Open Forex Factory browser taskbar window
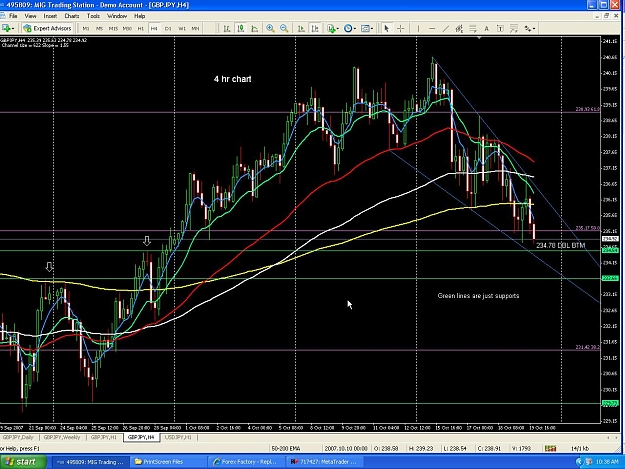Screen dimensions: 625x469 (x=246, y=462)
